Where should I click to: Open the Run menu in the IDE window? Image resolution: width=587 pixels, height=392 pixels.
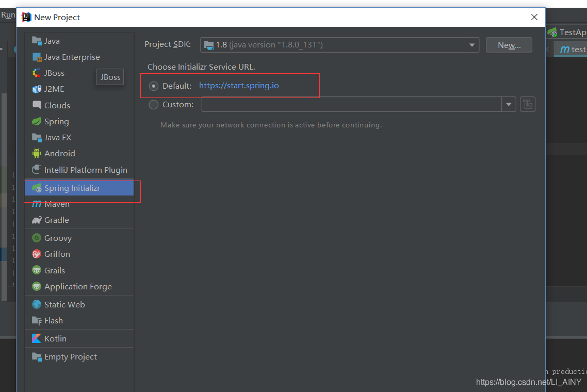click(8, 15)
